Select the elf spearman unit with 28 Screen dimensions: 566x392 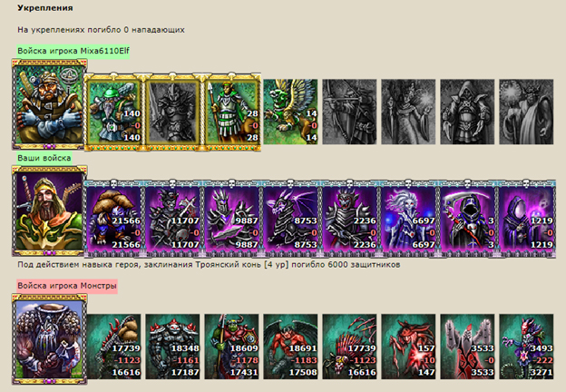click(x=231, y=112)
